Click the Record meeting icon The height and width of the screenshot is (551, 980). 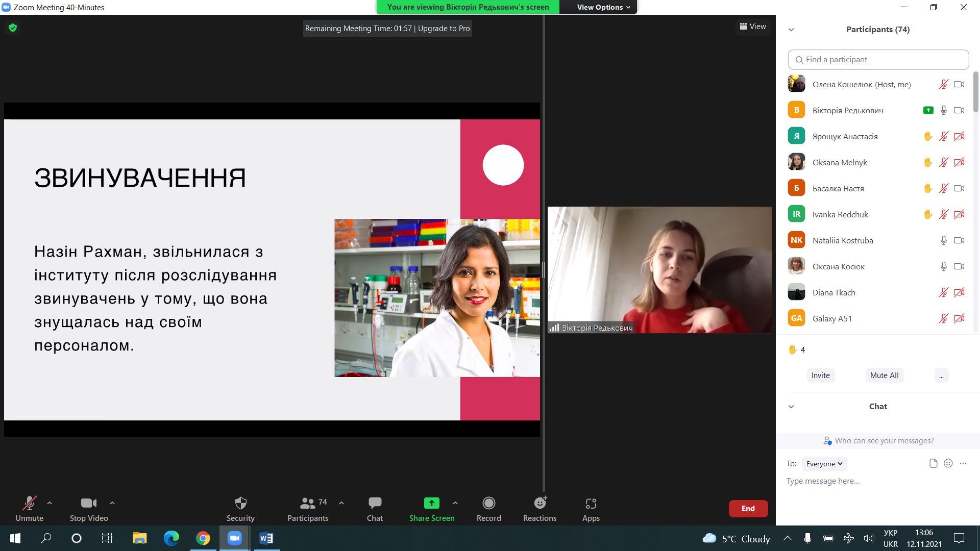488,504
